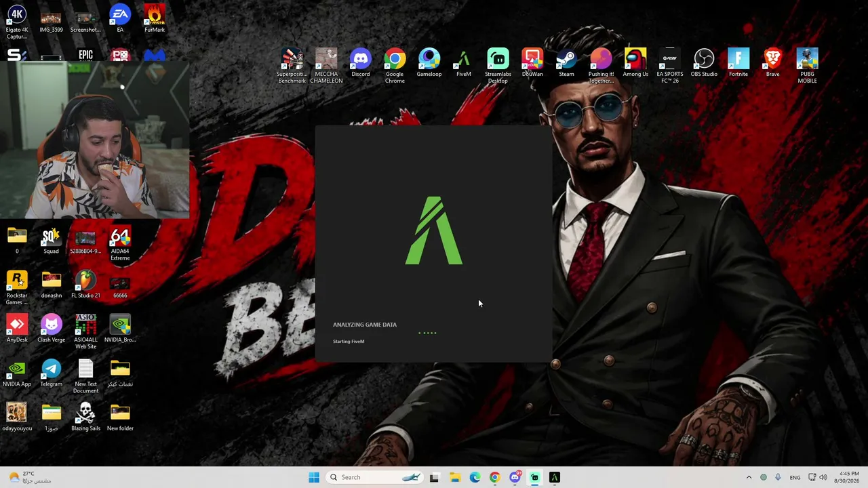This screenshot has height=488, width=868.
Task: Open the DbuWan desktop shortcut
Action: (532, 62)
